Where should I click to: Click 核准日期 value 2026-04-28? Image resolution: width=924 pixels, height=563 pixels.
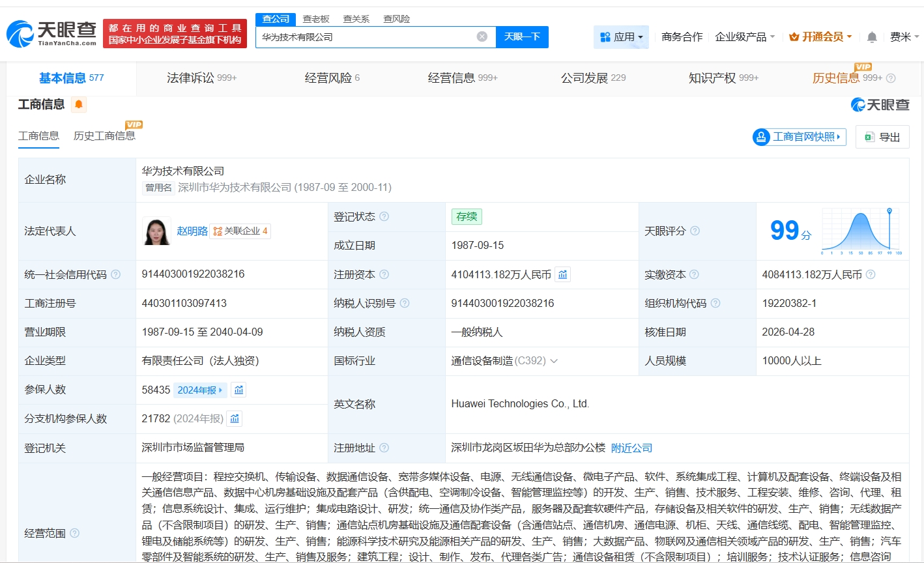pos(788,332)
